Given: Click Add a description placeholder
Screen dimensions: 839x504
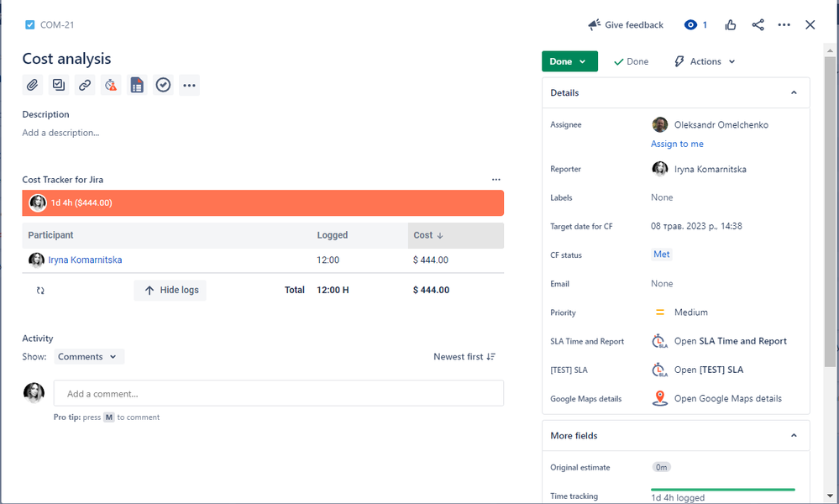Looking at the screenshot, I should [x=60, y=133].
